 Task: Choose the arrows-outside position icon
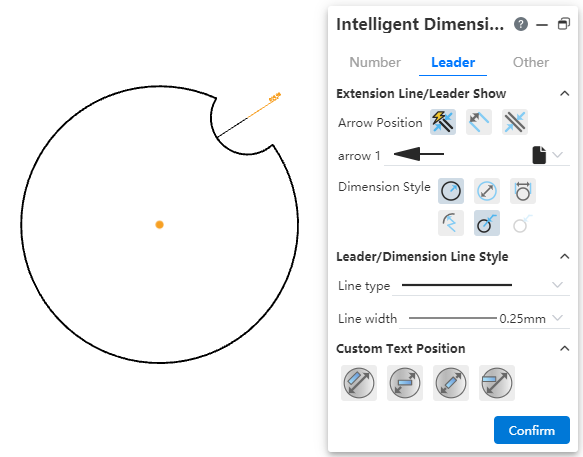pyautogui.click(x=515, y=122)
